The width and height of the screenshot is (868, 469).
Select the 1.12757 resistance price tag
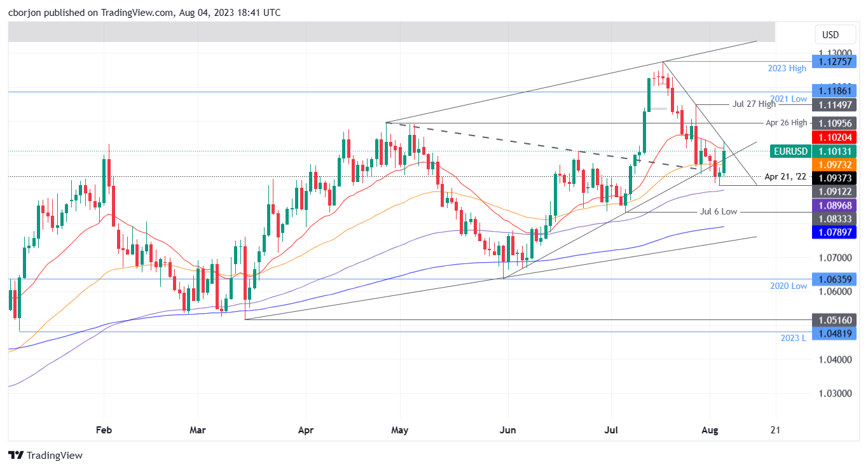(x=836, y=61)
